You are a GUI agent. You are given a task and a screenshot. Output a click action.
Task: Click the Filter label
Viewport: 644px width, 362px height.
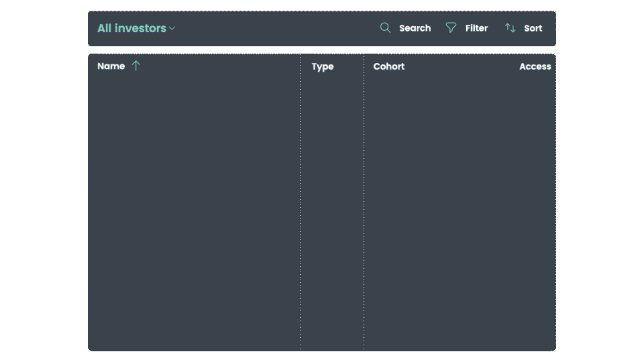click(476, 28)
